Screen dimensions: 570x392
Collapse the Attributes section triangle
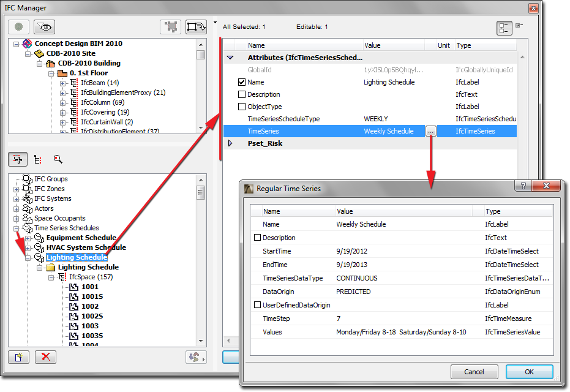pyautogui.click(x=230, y=58)
